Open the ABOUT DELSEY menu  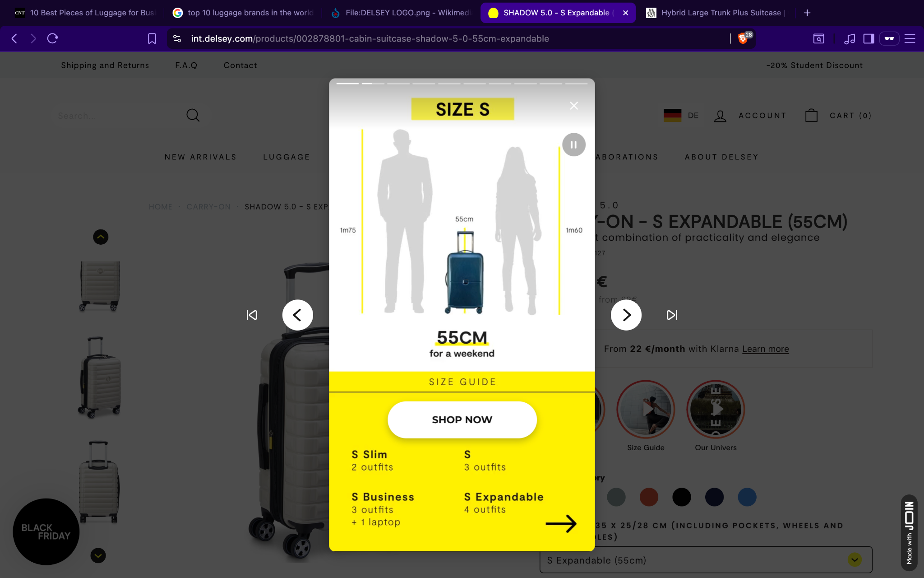point(721,157)
